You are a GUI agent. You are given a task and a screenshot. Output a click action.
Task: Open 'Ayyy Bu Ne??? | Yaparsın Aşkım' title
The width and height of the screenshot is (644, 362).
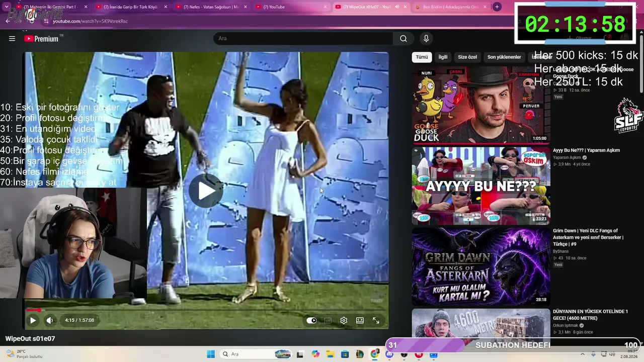tap(586, 150)
